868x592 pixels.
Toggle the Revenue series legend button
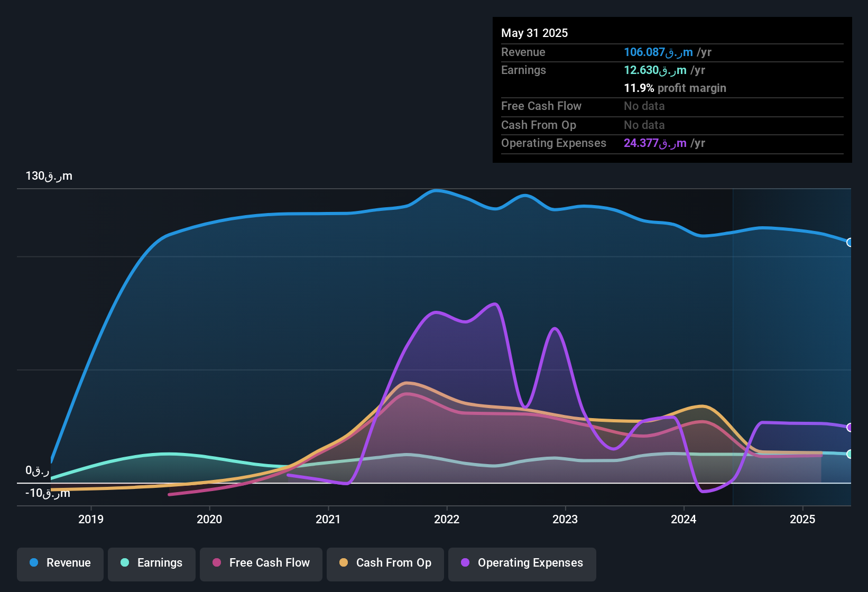[x=60, y=563]
